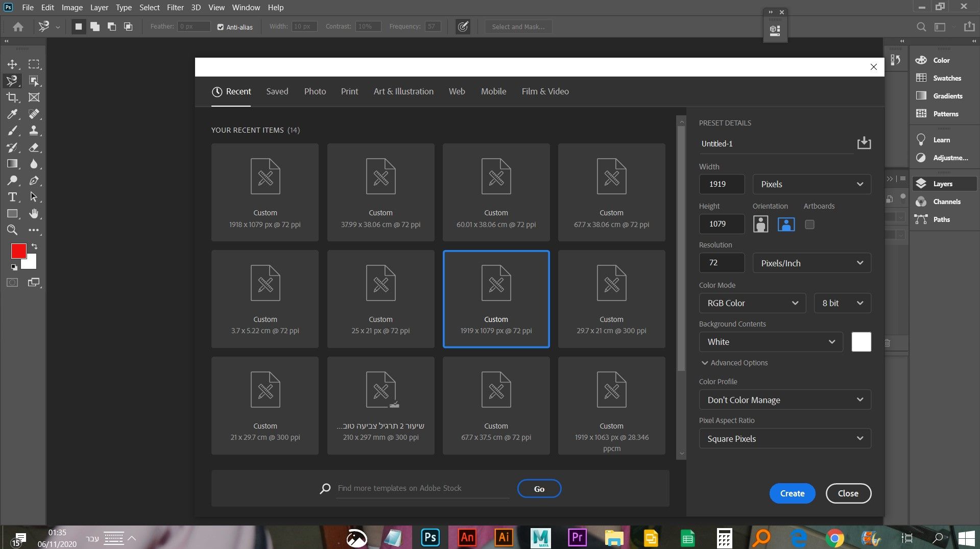Select the Move tool
The image size is (980, 549).
point(12,64)
